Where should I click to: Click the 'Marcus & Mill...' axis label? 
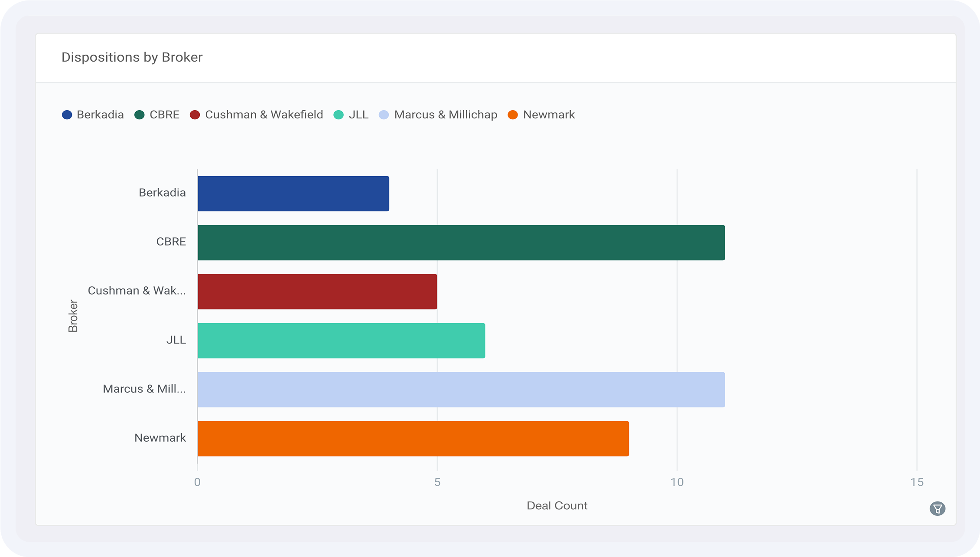144,389
